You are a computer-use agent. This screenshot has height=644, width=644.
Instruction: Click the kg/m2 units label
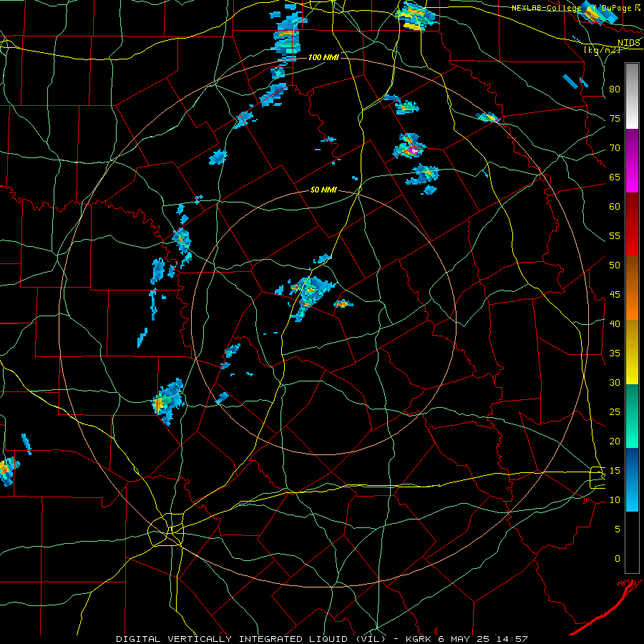(602, 49)
